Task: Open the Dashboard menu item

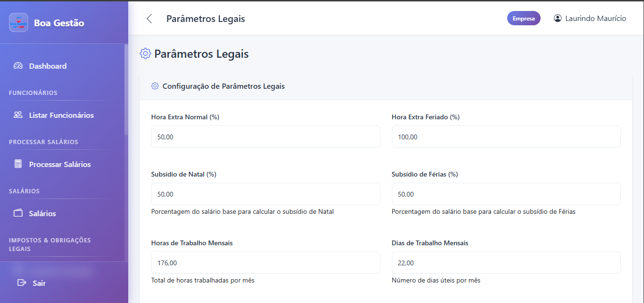Action: (48, 66)
